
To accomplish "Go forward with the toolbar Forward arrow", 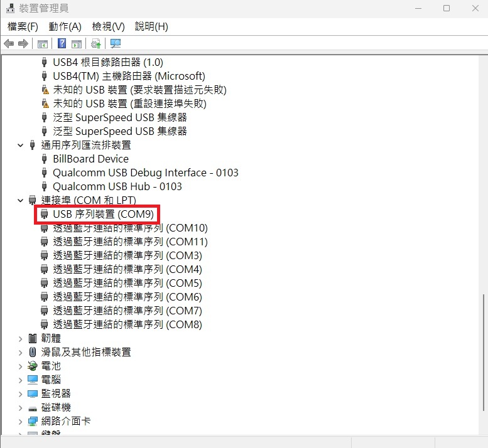I will [x=23, y=43].
